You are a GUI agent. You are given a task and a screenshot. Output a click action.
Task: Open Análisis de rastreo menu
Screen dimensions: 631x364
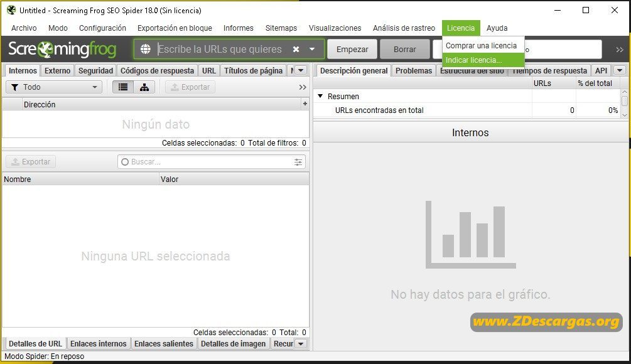(404, 28)
